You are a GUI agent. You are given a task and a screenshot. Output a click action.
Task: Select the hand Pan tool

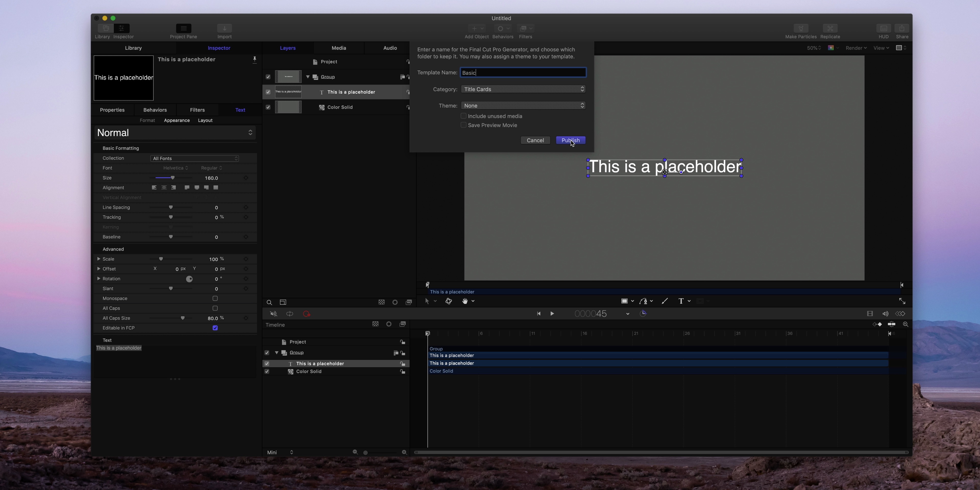[x=464, y=301]
